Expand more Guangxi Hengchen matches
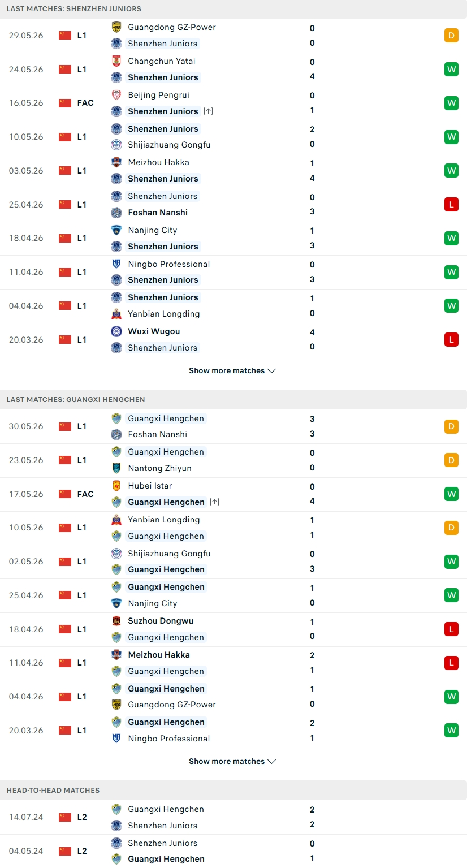This screenshot has height=868, width=467. 232,762
